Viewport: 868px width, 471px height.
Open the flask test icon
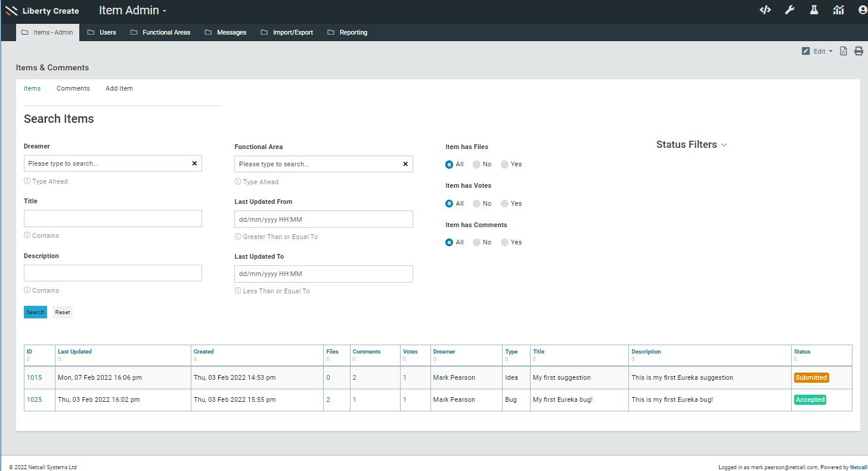[814, 10]
